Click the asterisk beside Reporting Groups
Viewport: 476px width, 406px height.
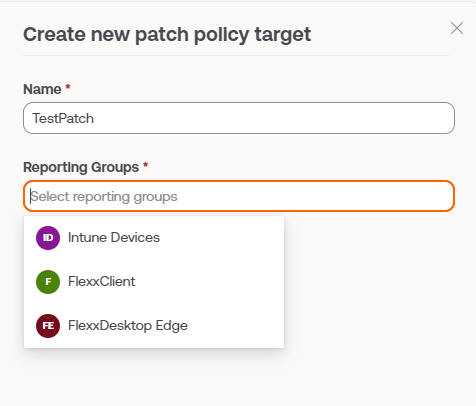145,165
